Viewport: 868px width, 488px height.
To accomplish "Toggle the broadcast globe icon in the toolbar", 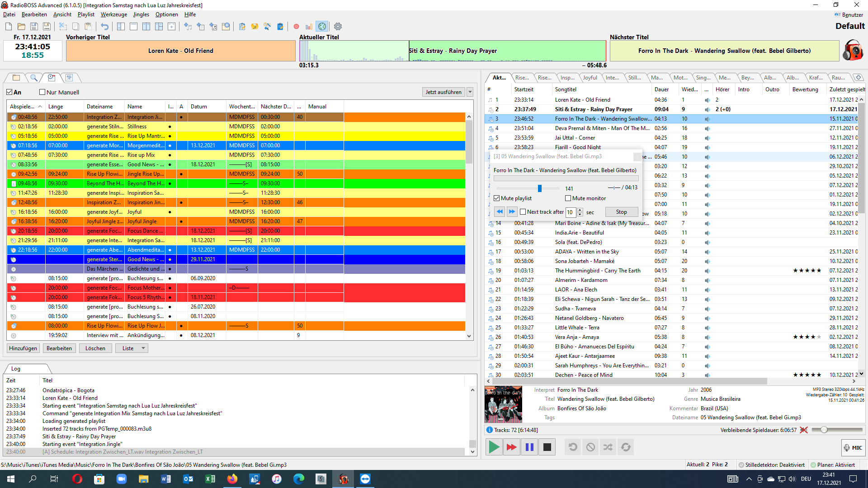I will pyautogui.click(x=322, y=27).
